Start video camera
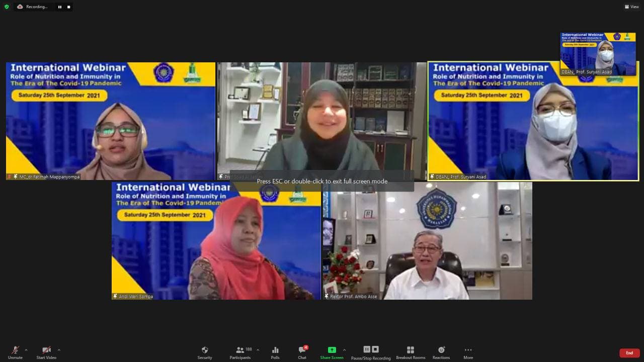 point(46,352)
